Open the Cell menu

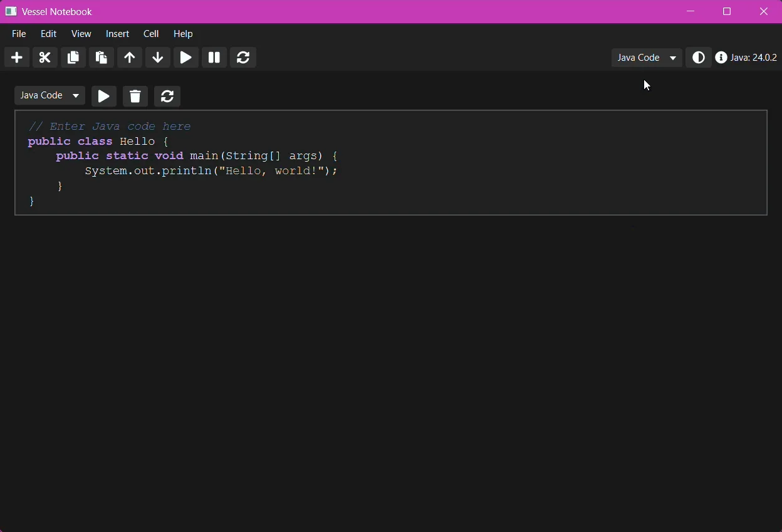click(151, 34)
